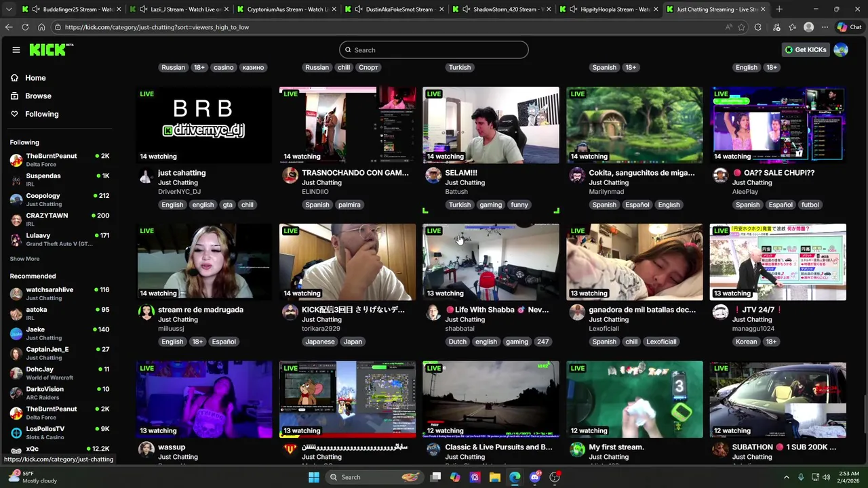Open Windows Start menu

313,477
